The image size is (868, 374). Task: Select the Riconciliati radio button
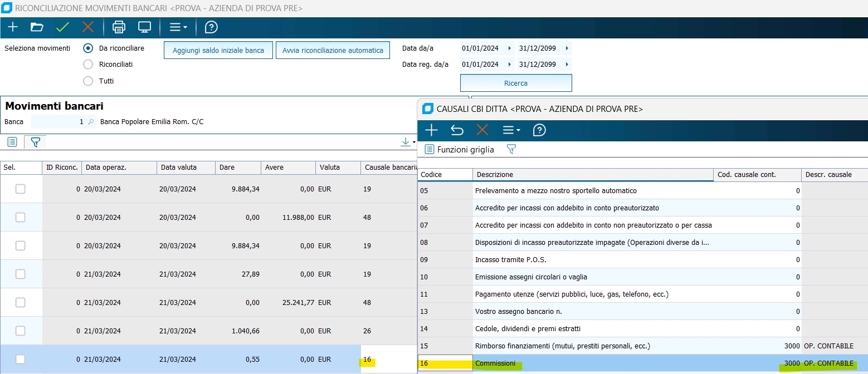88,65
